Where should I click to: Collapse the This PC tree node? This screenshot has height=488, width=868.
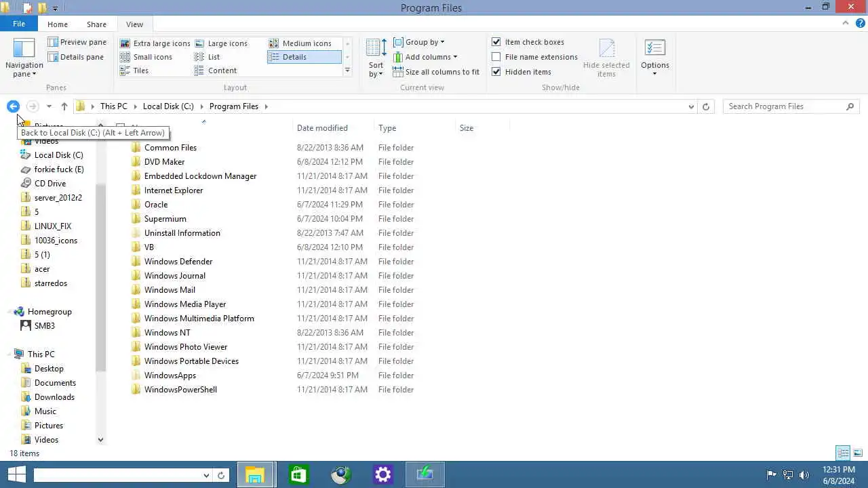click(10, 354)
